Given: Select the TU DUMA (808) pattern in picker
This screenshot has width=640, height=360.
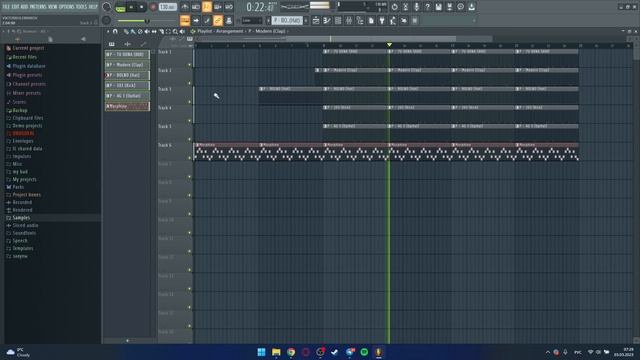Looking at the screenshot, I should coord(127,54).
